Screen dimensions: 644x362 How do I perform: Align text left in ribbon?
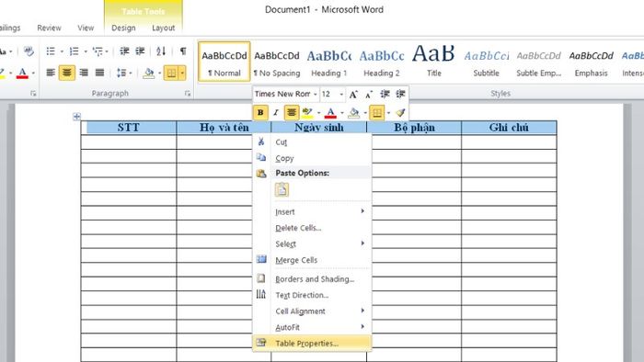(x=51, y=73)
